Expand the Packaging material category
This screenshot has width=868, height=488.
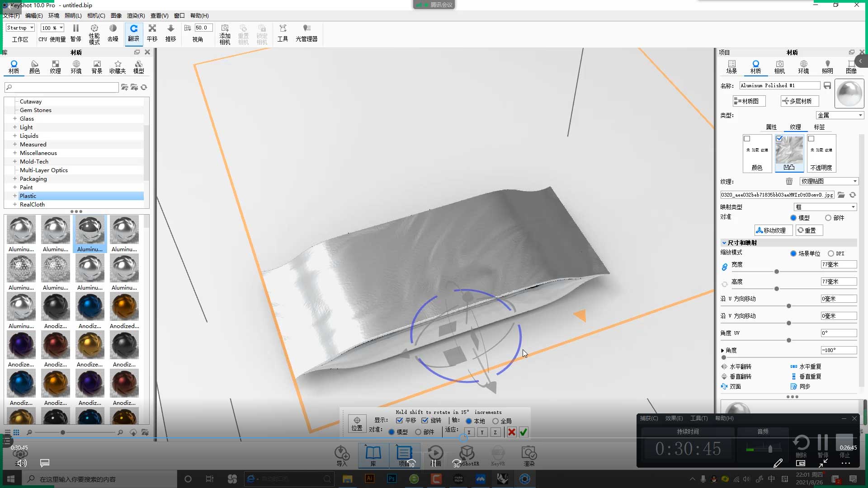15,179
